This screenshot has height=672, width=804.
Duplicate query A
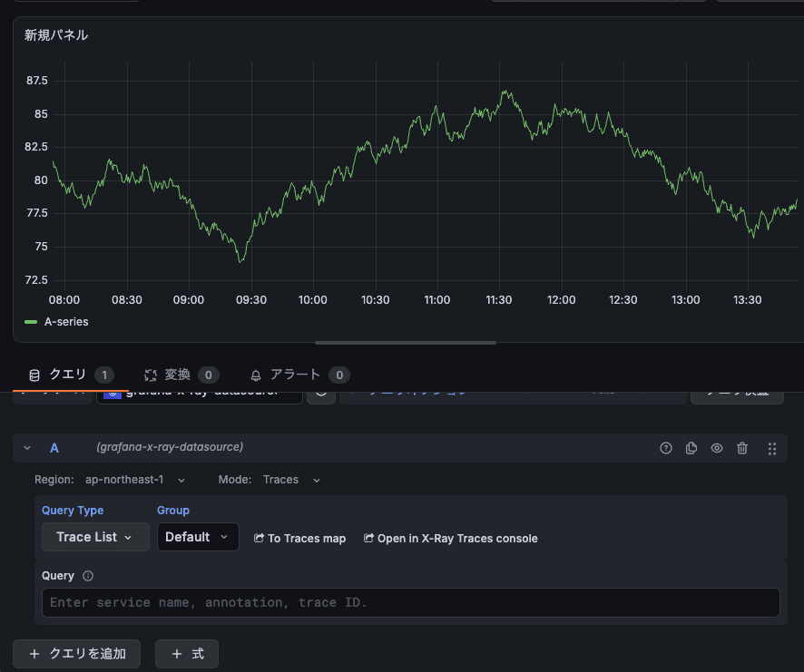[x=691, y=449]
